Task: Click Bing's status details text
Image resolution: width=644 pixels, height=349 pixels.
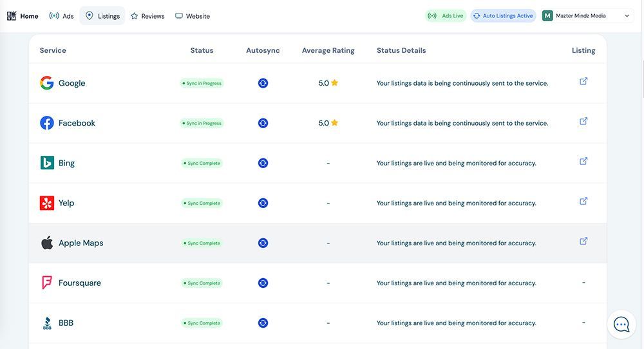Action: (457, 163)
